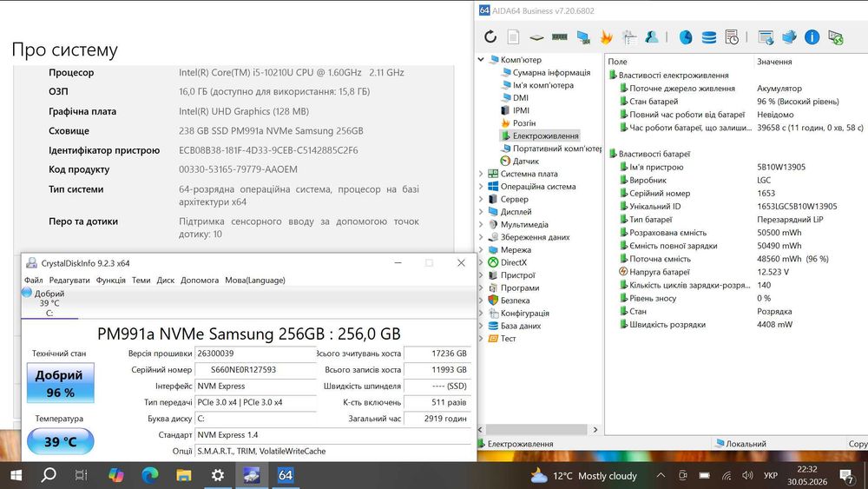
Task: Click the RAM memory module toolbar icon
Action: [560, 37]
